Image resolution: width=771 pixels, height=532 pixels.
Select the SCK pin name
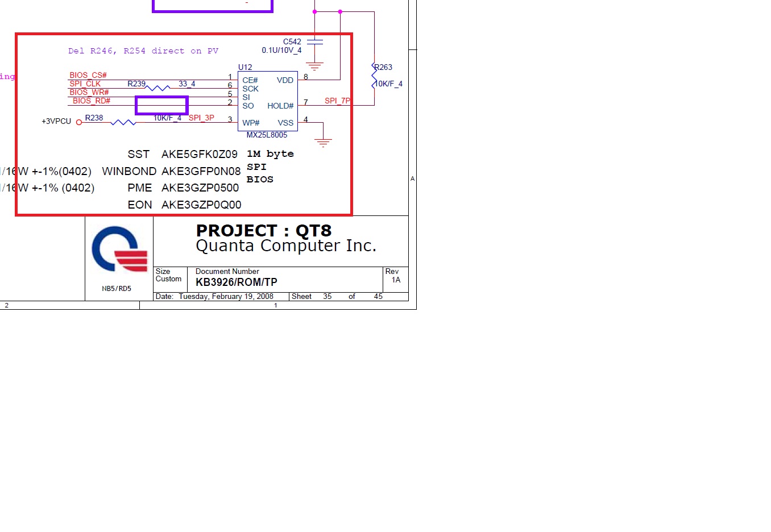[x=250, y=89]
